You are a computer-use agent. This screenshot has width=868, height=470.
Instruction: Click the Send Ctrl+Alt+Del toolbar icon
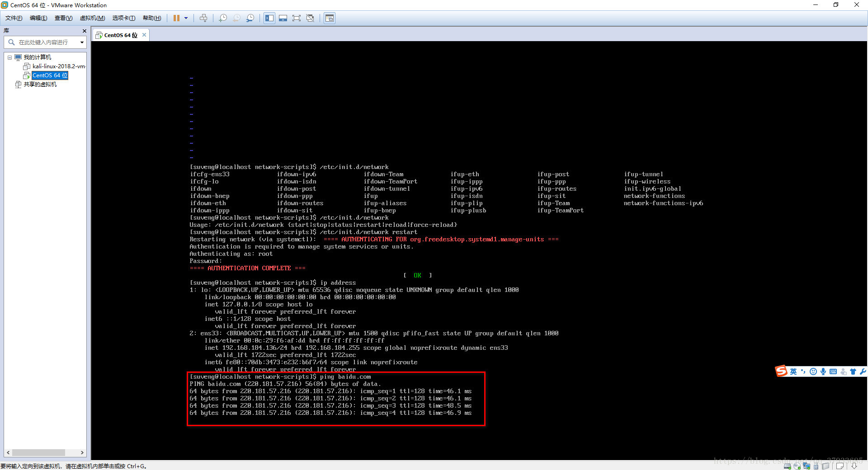click(x=203, y=18)
